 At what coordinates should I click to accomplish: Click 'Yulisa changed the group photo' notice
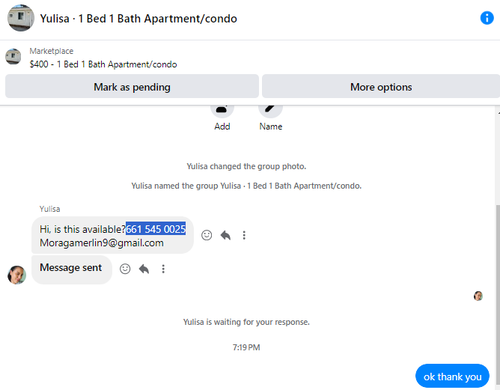(246, 166)
